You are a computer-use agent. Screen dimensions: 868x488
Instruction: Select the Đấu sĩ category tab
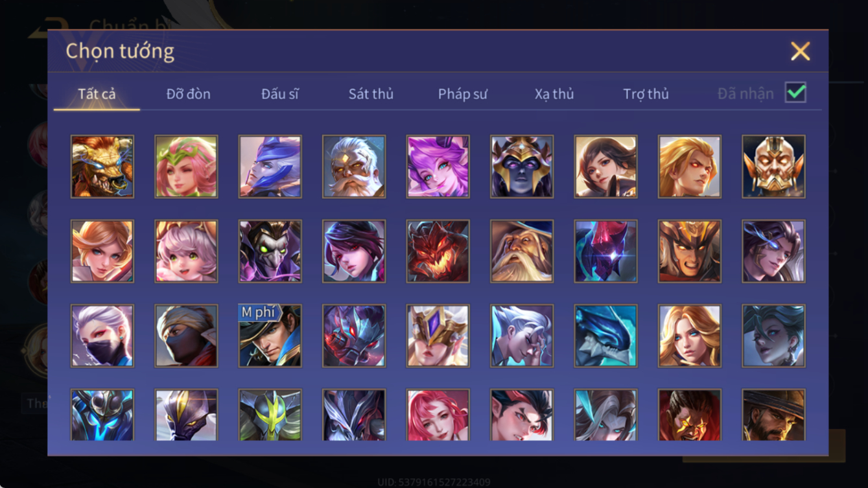[x=279, y=94]
